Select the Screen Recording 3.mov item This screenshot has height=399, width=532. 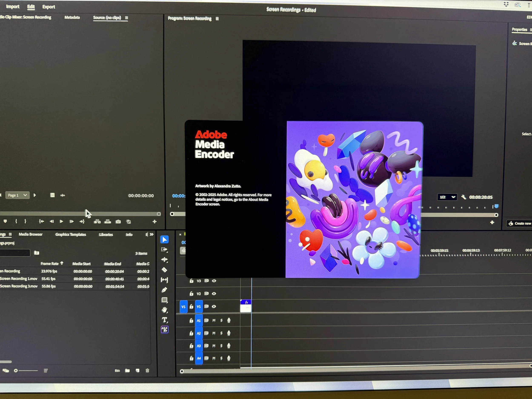click(x=19, y=286)
